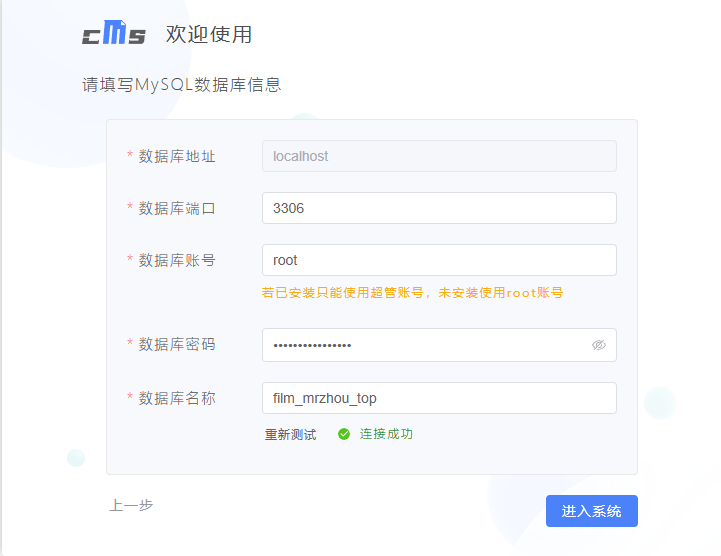This screenshot has width=721, height=556.
Task: Click the 数据库地址 label
Action: 176,156
